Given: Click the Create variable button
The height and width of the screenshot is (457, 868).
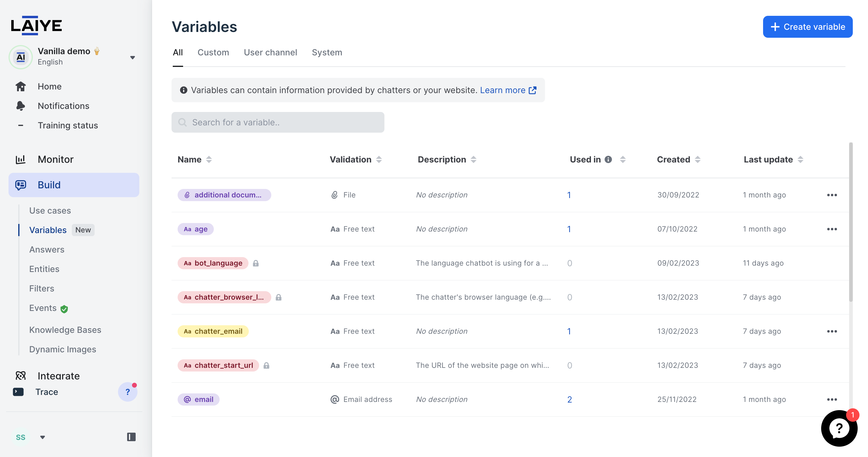Looking at the screenshot, I should (x=807, y=27).
